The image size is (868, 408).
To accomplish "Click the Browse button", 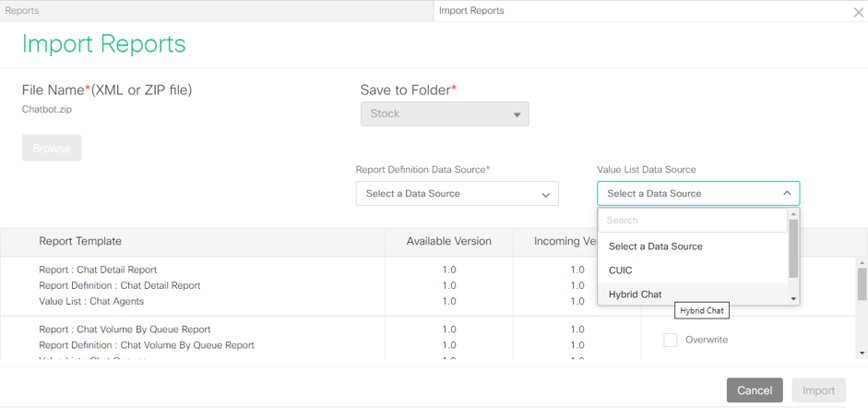I will (52, 148).
